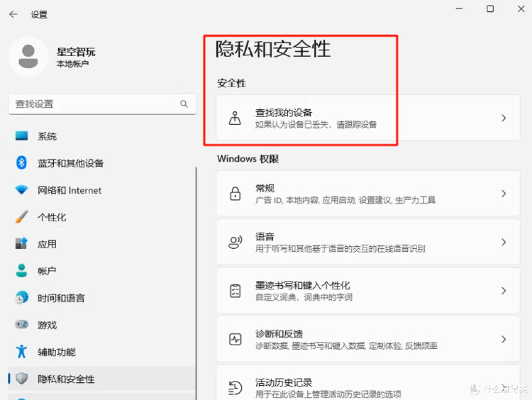Open the 帐户 section from sidebar
The width and height of the screenshot is (532, 400).
coord(47,270)
